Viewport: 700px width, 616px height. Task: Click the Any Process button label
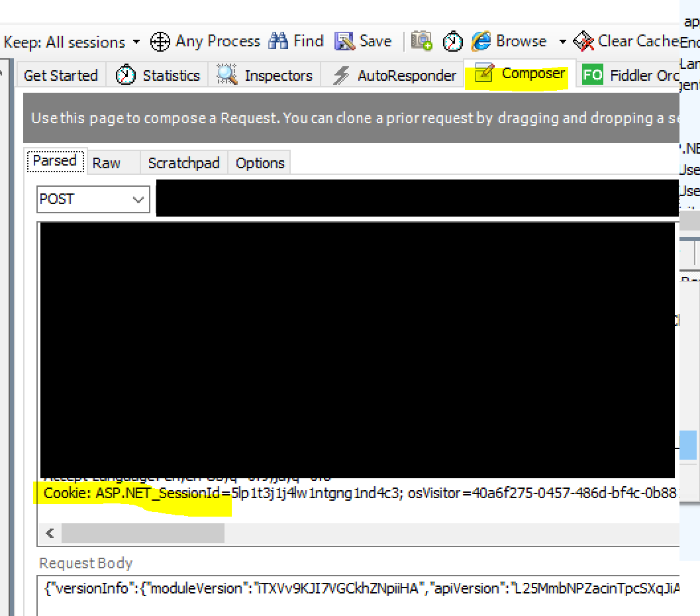pos(218,41)
